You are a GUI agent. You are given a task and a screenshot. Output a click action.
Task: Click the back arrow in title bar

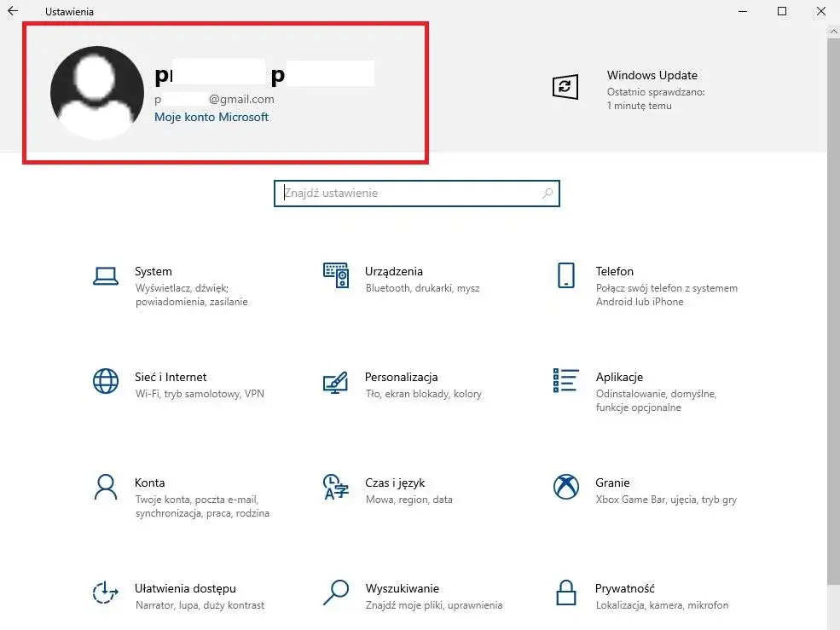point(13,11)
